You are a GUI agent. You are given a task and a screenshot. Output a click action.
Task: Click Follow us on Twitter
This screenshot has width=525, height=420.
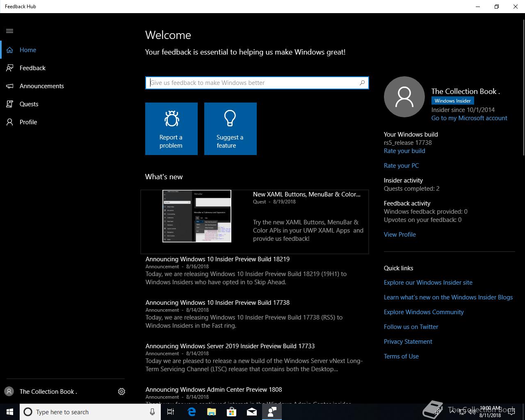point(411,327)
